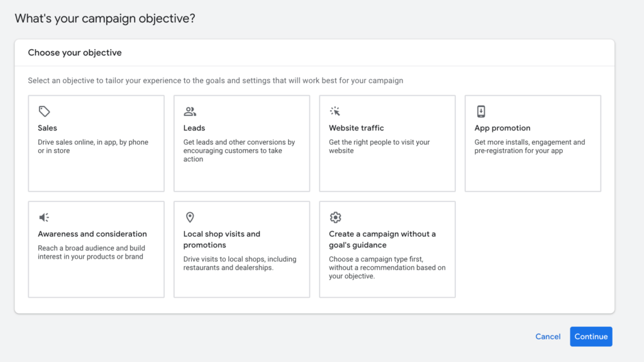Select the App promotion objective title
This screenshot has height=362, width=644.
pos(502,128)
